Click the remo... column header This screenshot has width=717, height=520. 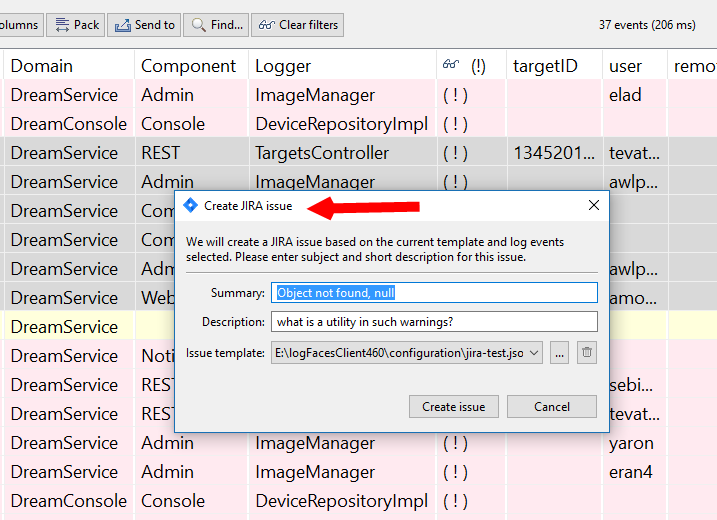[x=693, y=66]
